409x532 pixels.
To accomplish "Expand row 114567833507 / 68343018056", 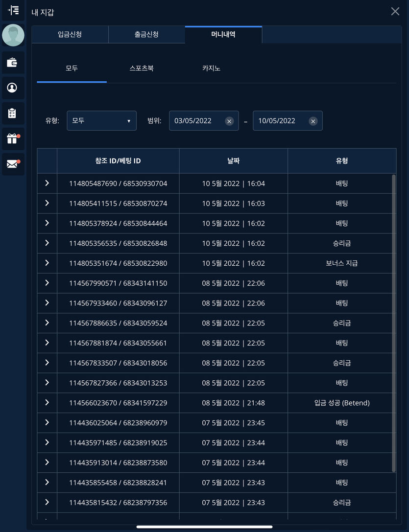I will (47, 363).
